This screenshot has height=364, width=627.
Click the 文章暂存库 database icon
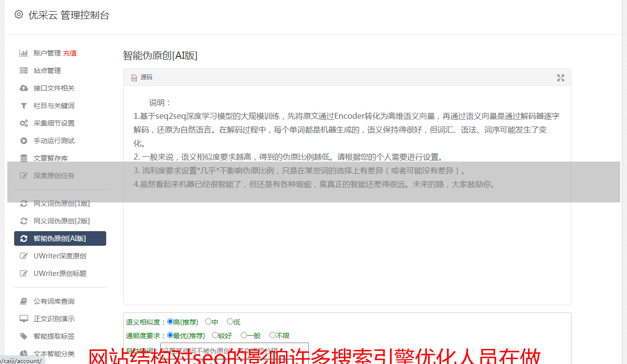(23, 158)
